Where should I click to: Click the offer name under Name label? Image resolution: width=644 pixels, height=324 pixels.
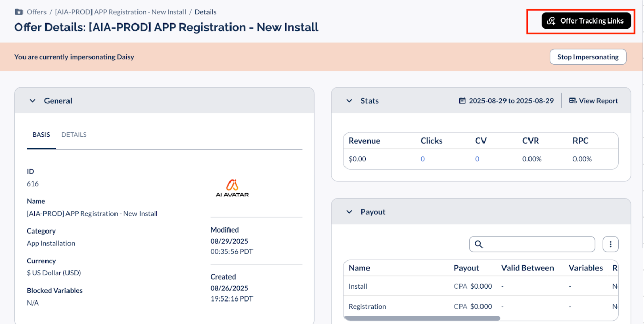[x=92, y=214]
